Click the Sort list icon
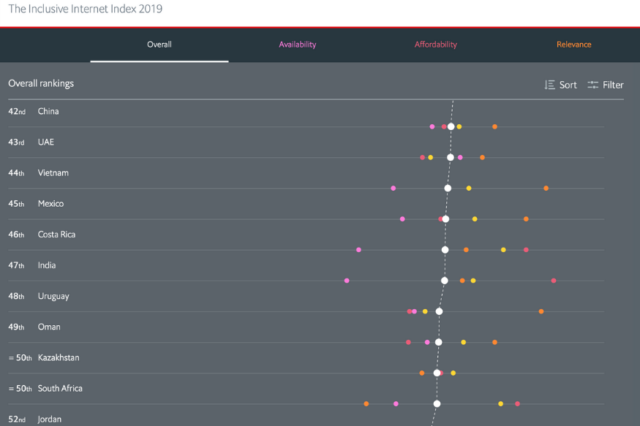This screenshot has height=426, width=640. pos(549,85)
